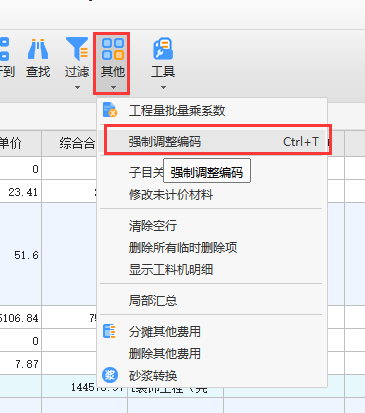Click the 综合合 column header

[x=69, y=143]
